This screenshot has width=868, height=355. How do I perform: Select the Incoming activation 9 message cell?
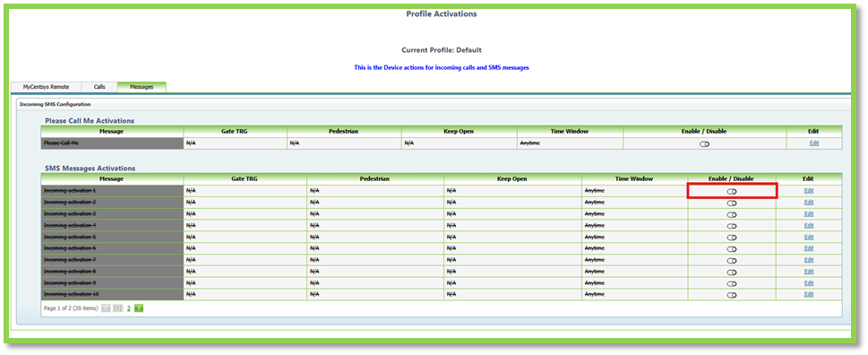pos(112,282)
